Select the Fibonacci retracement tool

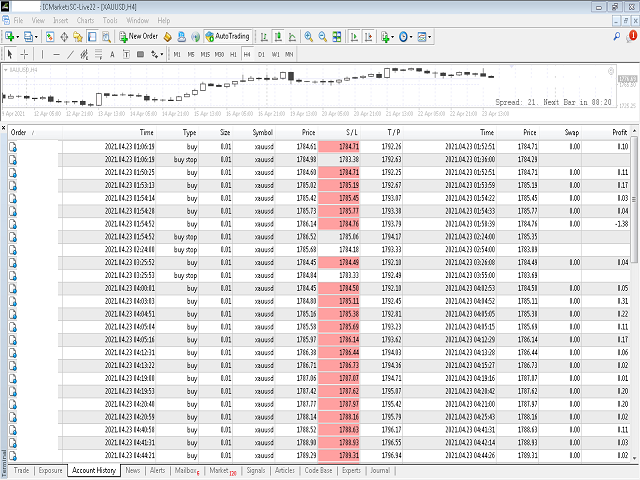coord(98,54)
